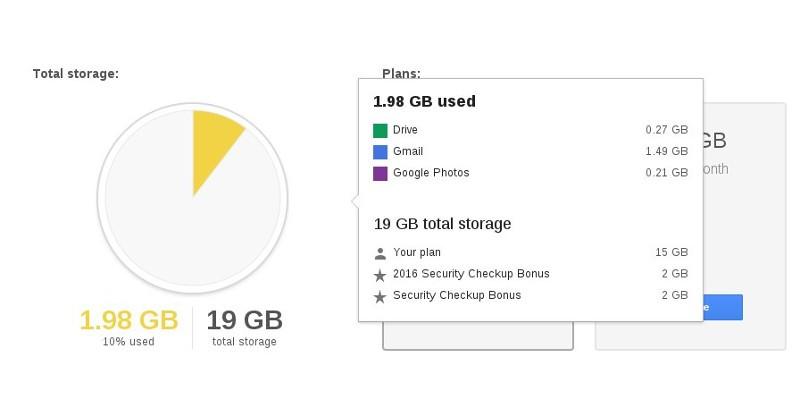Click the Your plan label

click(x=416, y=253)
